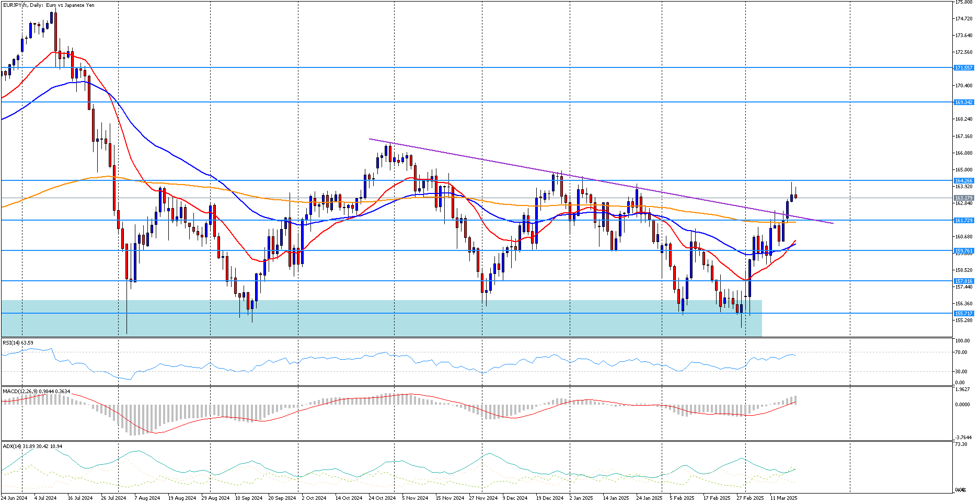The width and height of the screenshot is (980, 504).
Task: Click the 164.266 resistance price tag
Action: [x=964, y=181]
